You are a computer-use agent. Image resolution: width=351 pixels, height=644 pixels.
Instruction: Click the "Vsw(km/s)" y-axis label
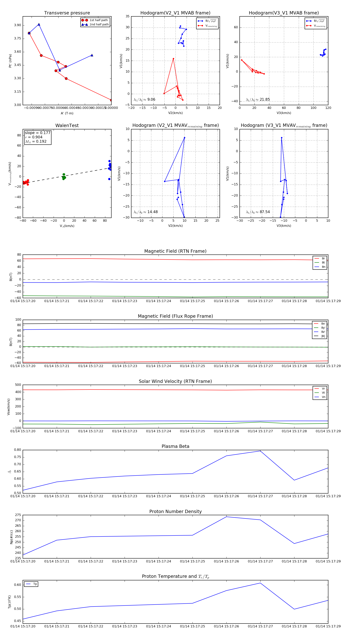9,407
